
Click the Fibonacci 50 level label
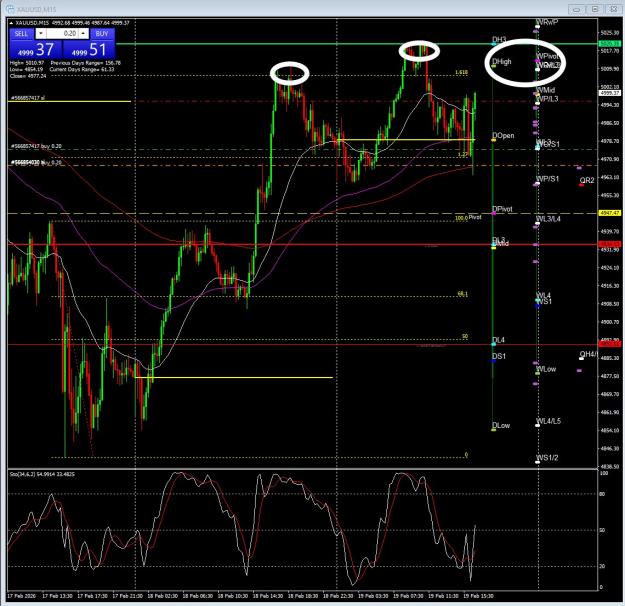(465, 336)
